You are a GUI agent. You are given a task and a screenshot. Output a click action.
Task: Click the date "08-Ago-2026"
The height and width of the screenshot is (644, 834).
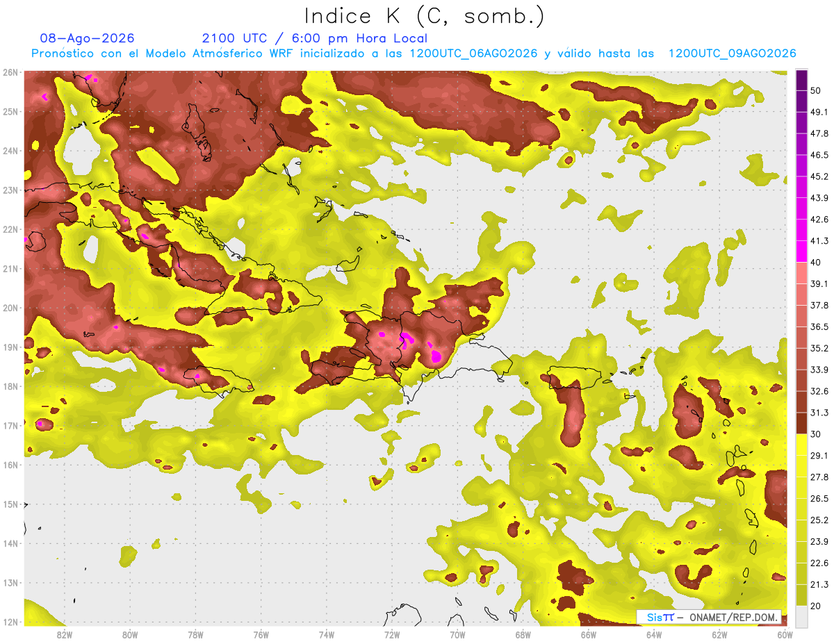(88, 38)
